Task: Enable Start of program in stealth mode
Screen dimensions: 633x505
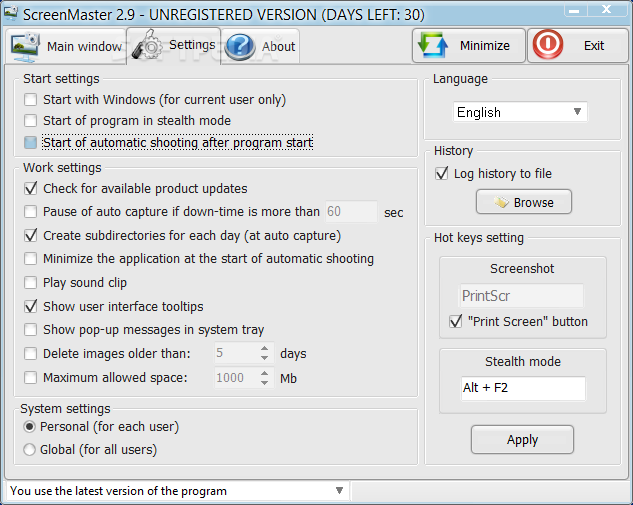Action: [x=30, y=120]
